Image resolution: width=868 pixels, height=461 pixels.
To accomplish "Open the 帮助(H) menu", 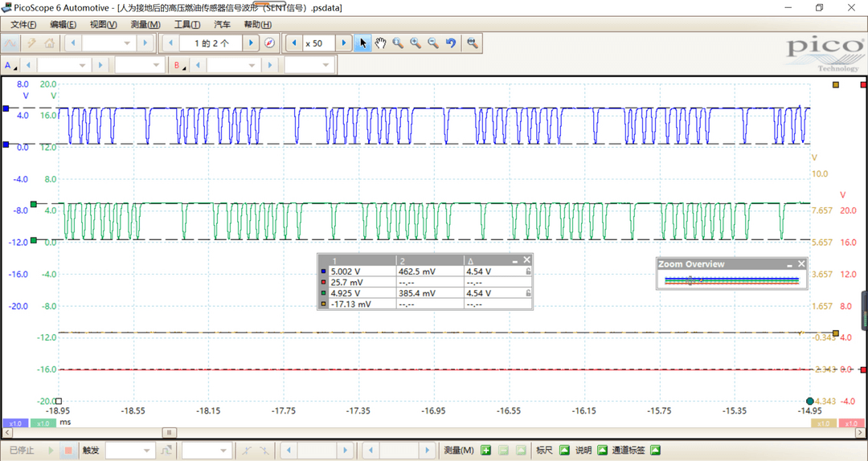I will pyautogui.click(x=257, y=25).
